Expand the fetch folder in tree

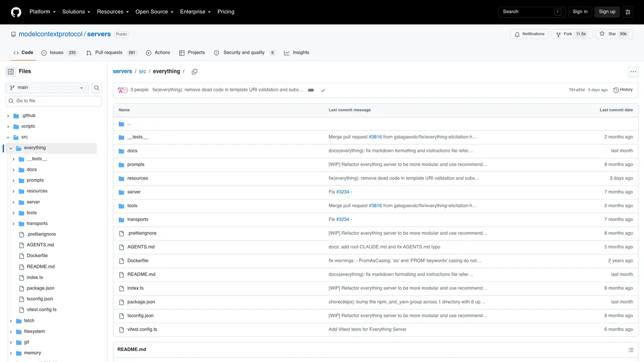(11, 321)
